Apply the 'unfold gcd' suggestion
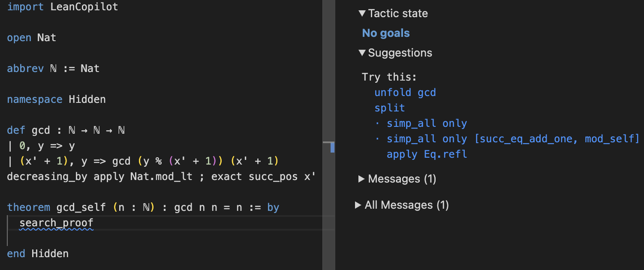 click(x=405, y=93)
